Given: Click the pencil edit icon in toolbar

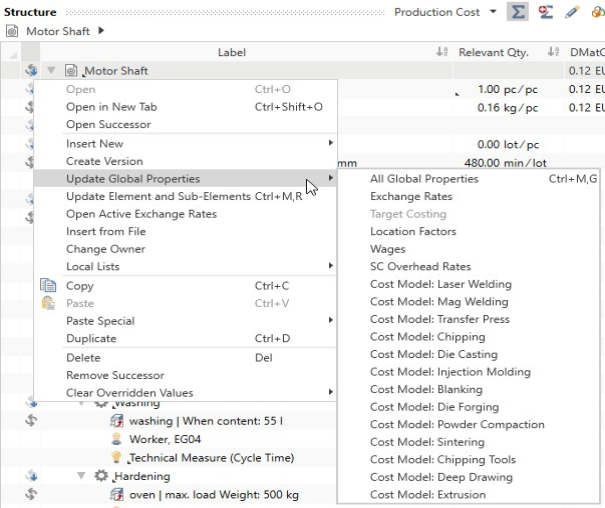Looking at the screenshot, I should [571, 12].
